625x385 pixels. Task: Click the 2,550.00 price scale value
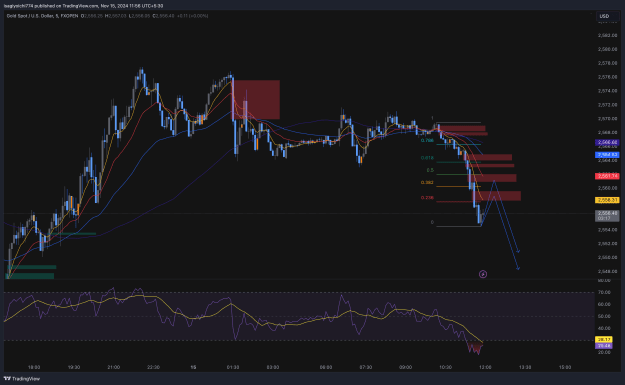[607, 257]
